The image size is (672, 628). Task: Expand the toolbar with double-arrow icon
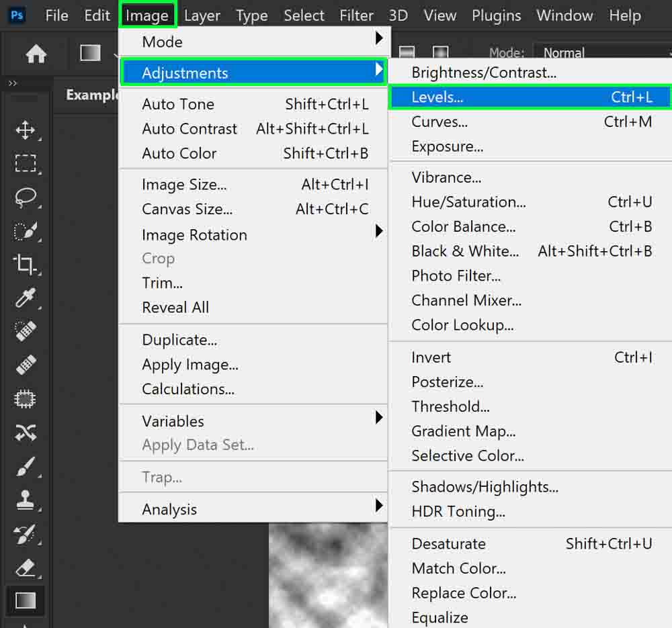(13, 83)
